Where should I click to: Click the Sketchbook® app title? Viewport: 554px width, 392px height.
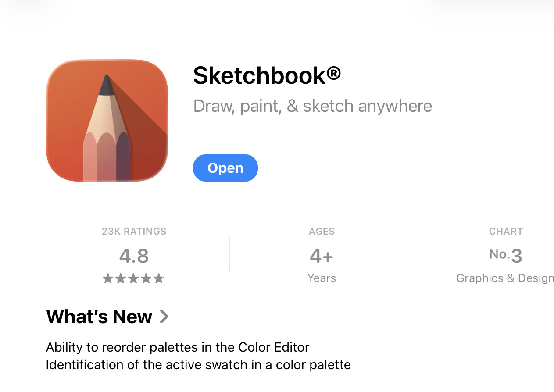(267, 75)
